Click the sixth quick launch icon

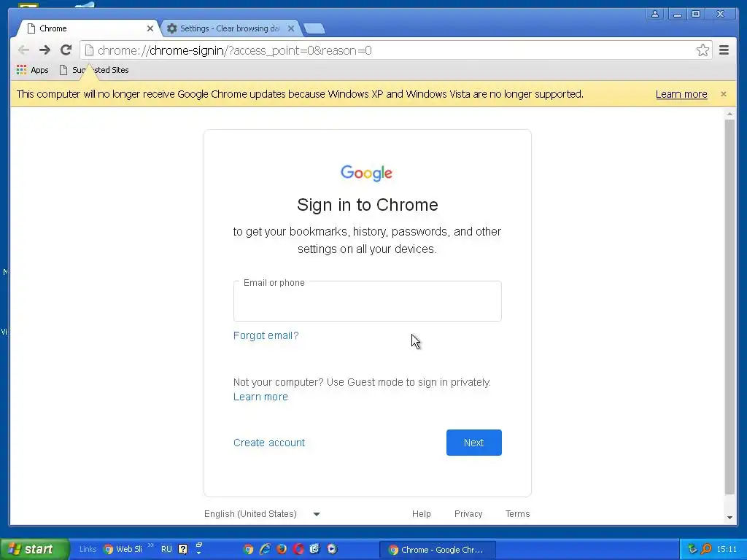(332, 549)
